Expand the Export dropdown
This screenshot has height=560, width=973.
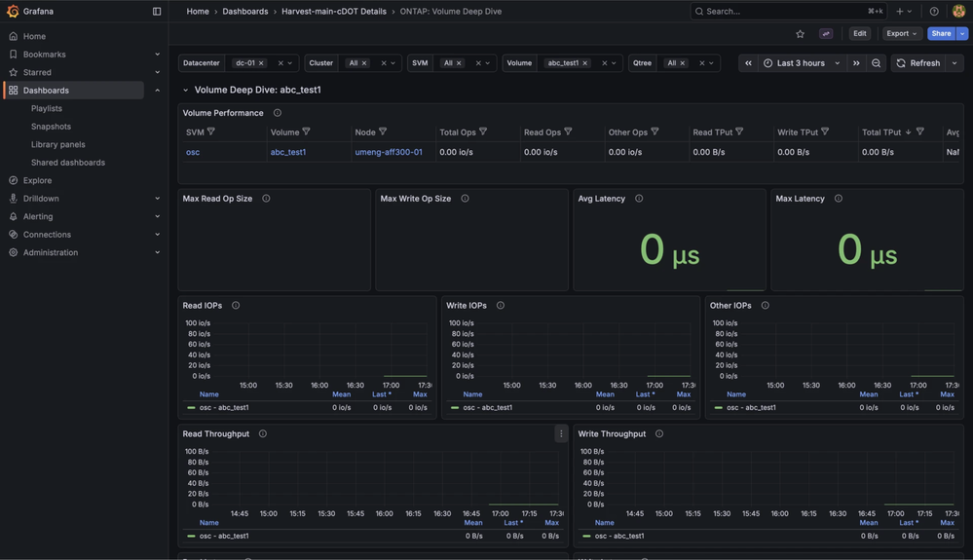pos(901,33)
